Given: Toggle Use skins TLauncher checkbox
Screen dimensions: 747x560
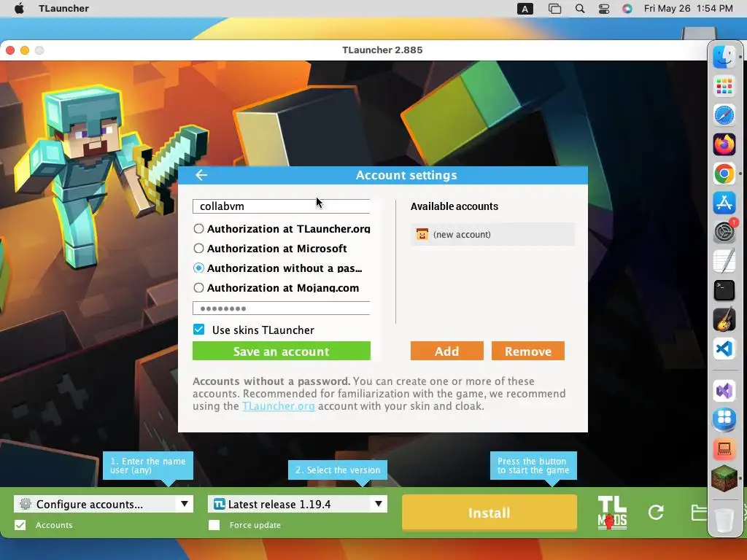Looking at the screenshot, I should click(198, 330).
